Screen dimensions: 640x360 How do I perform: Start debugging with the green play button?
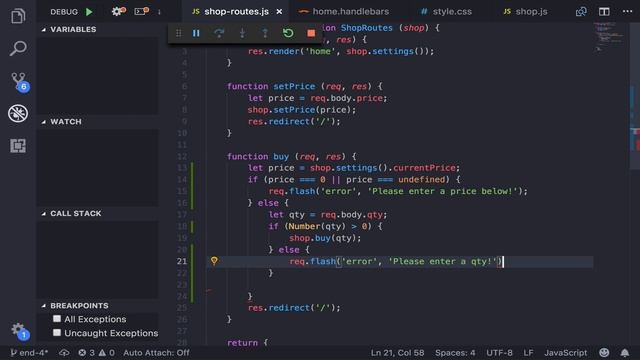(89, 12)
